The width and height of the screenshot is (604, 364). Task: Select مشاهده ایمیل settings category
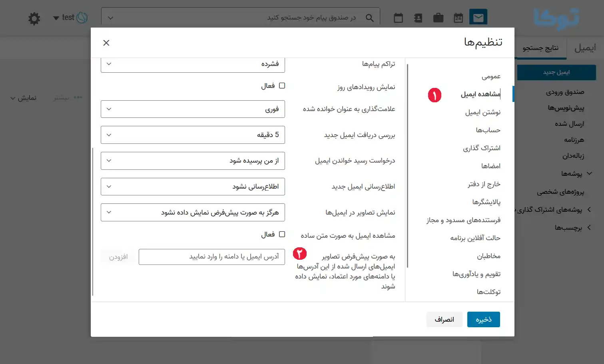(x=480, y=94)
